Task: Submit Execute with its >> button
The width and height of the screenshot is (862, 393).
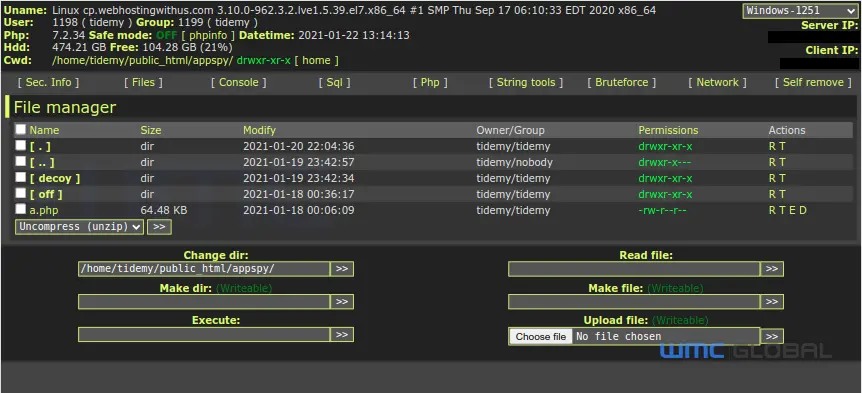Action: click(x=342, y=335)
